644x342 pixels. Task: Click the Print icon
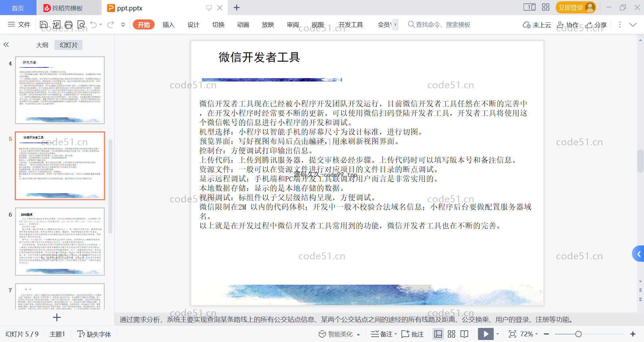point(69,24)
